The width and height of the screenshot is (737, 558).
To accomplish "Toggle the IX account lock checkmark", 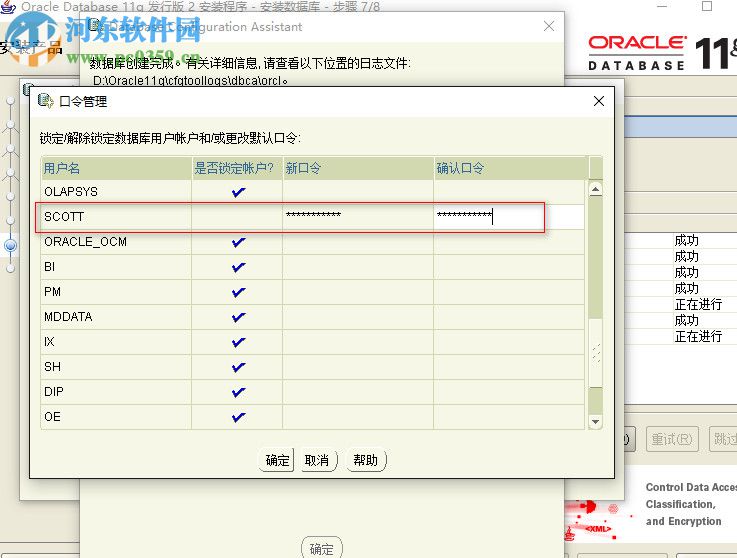I will click(238, 342).
